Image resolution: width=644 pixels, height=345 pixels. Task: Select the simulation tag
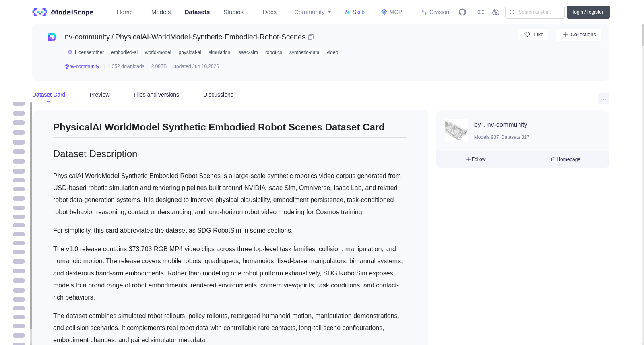[219, 52]
